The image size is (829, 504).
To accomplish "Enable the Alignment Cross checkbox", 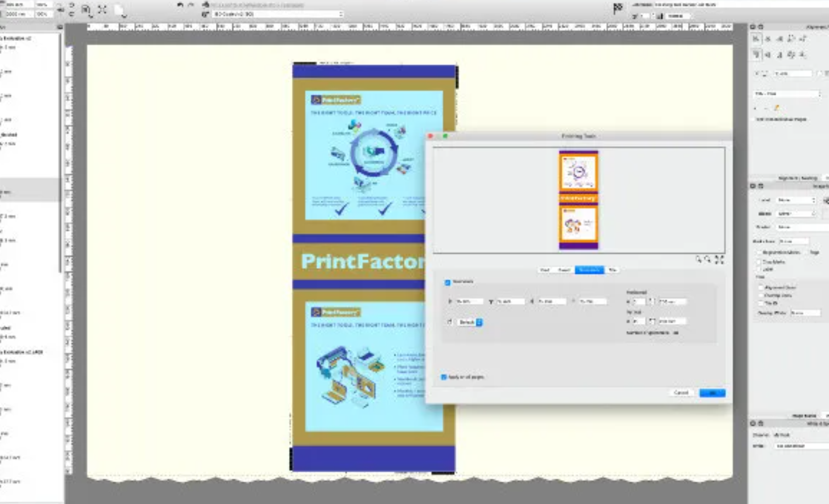I will click(x=761, y=288).
